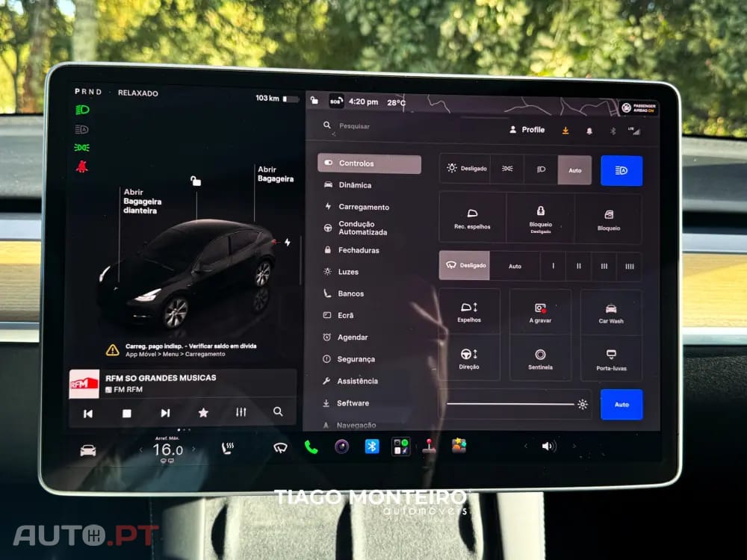Viewport: 747px width, 560px height.
Task: Click the orange software download icon
Action: [x=565, y=131]
